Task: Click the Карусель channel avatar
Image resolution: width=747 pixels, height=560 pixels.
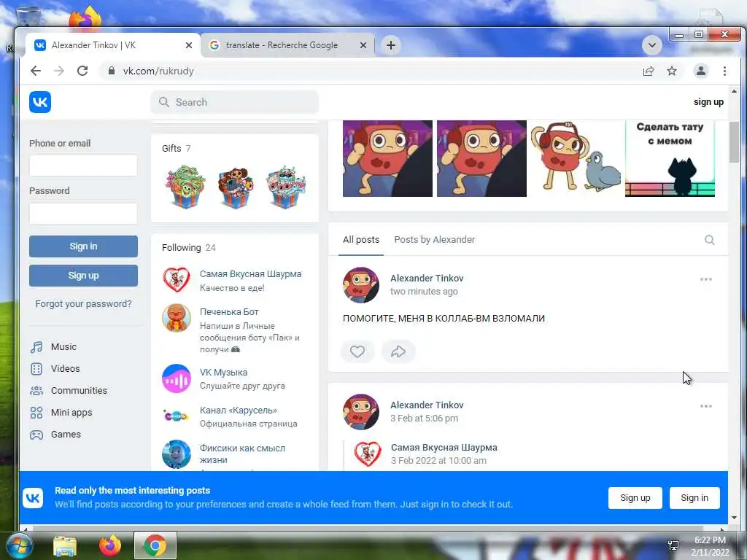Action: pos(177,416)
